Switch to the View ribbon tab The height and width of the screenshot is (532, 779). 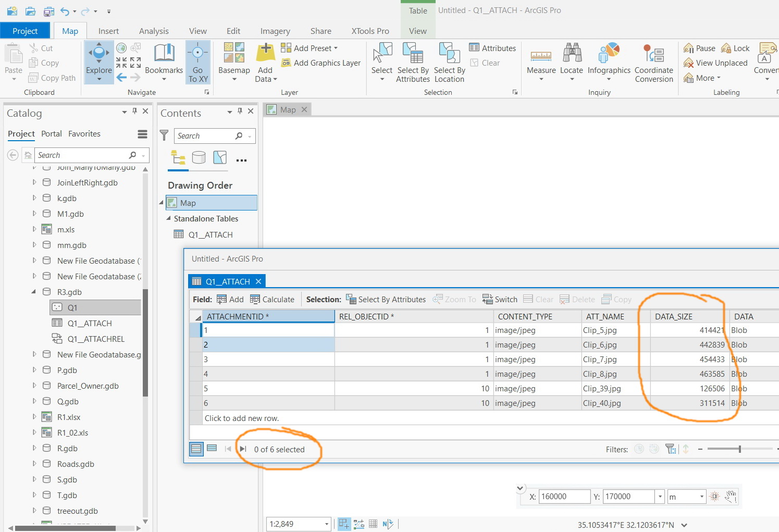[x=197, y=31]
